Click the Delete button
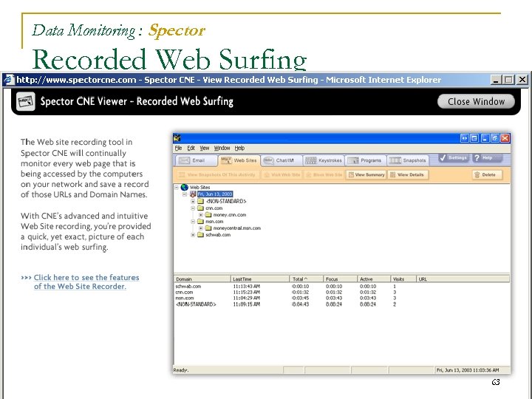This screenshot has width=532, height=399. [x=486, y=174]
